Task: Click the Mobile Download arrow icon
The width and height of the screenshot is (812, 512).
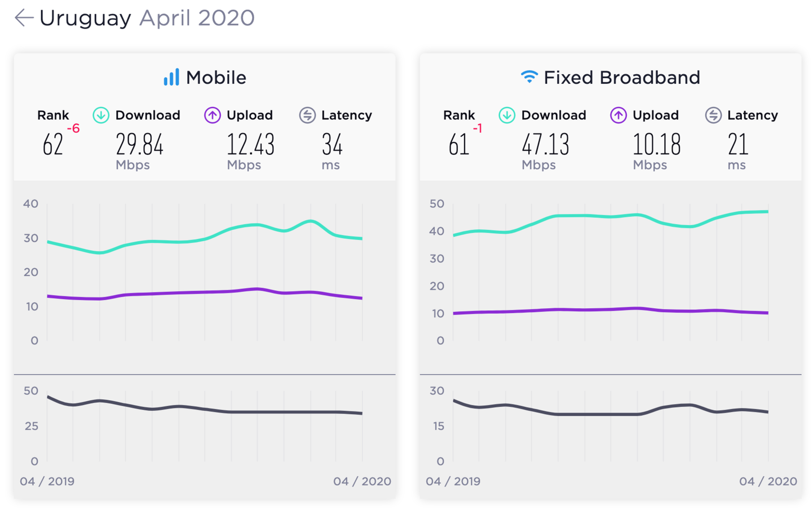Action: coord(101,115)
